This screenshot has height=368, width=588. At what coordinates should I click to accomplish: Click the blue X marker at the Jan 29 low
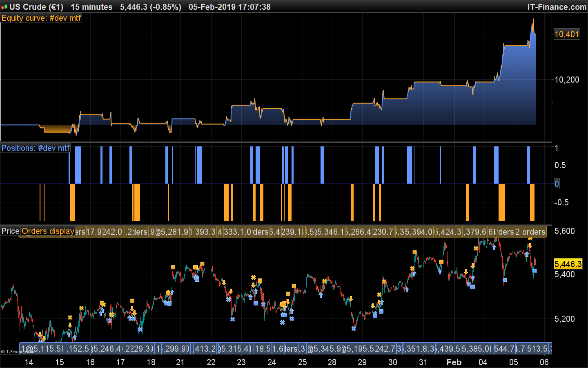354,328
